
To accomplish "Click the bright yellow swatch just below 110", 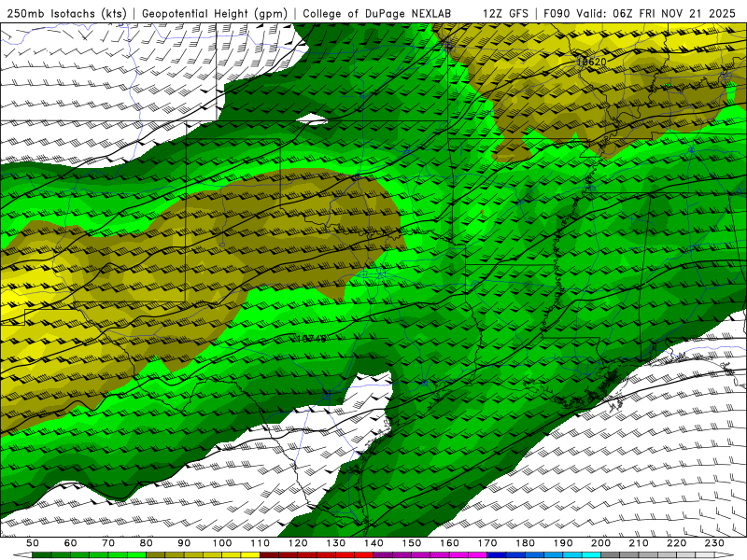I will point(250,555).
